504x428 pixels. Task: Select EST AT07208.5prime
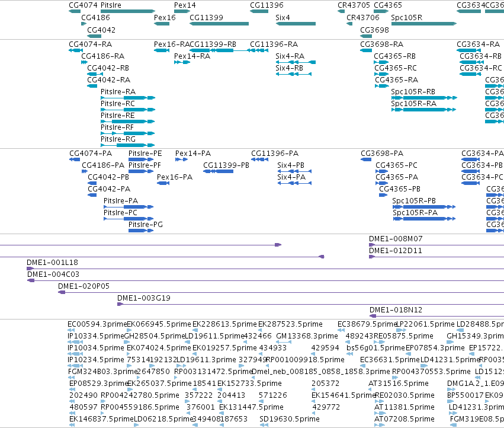[x=405, y=419]
